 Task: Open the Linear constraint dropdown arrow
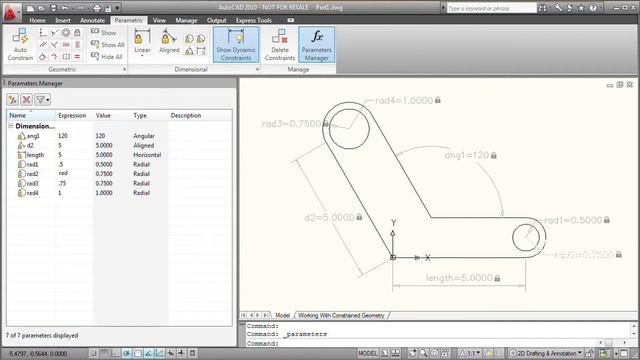click(142, 56)
